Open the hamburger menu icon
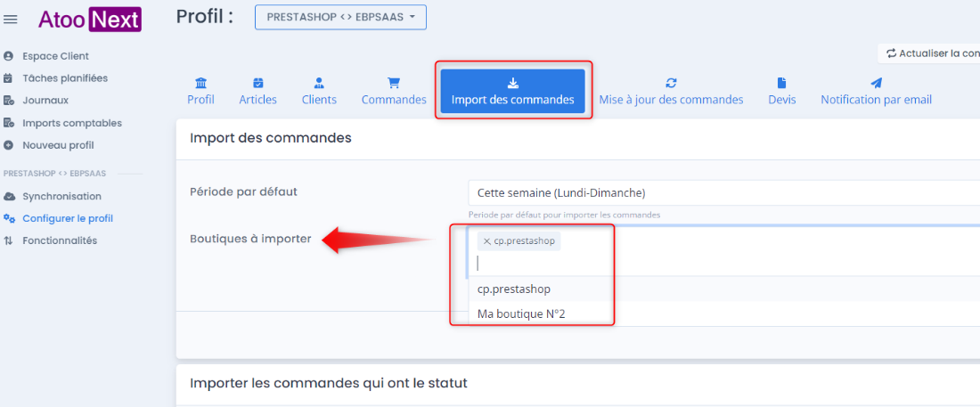Viewport: 980px width, 407px height. pos(10,20)
